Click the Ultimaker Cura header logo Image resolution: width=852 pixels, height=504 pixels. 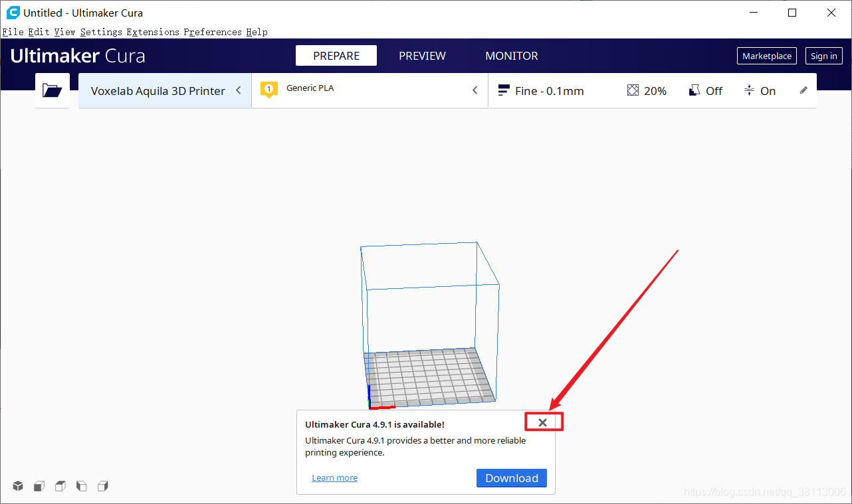point(78,56)
